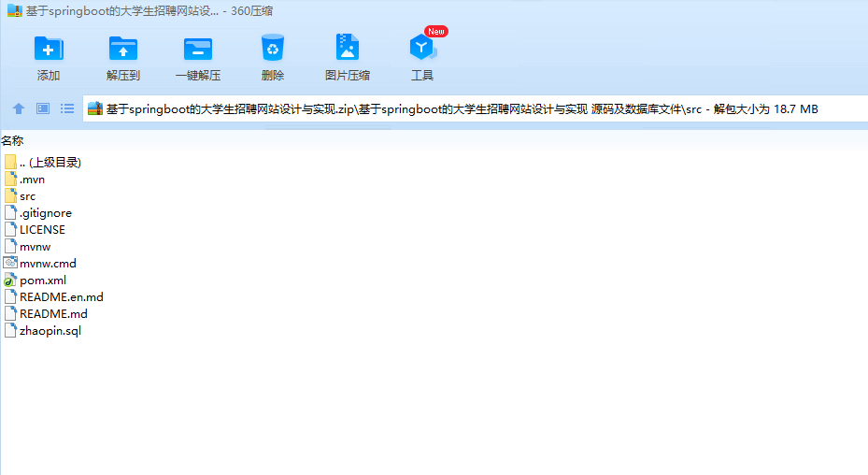The width and height of the screenshot is (868, 475).
Task: Click the archive icon in path bar
Action: tap(95, 108)
